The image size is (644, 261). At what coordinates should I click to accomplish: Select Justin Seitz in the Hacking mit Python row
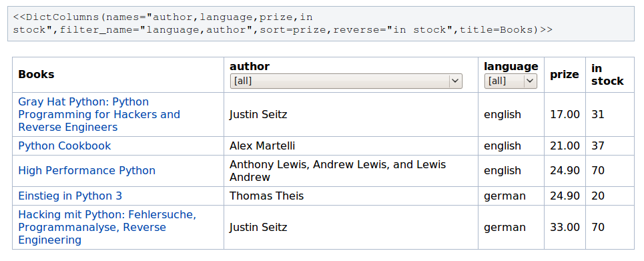258,228
